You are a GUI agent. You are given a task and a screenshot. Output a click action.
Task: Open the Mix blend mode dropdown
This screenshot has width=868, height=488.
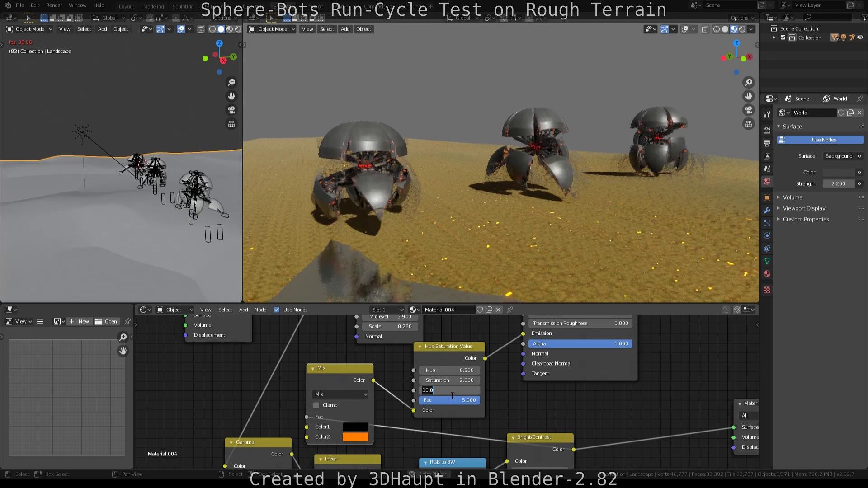340,394
